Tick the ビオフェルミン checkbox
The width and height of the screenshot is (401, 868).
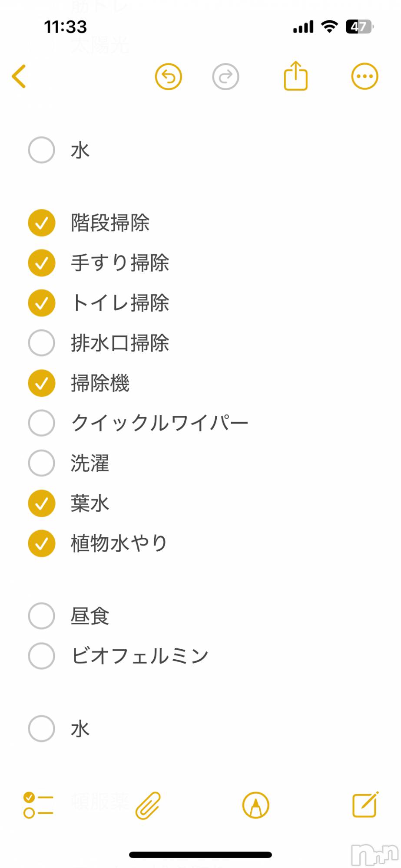[x=42, y=656]
